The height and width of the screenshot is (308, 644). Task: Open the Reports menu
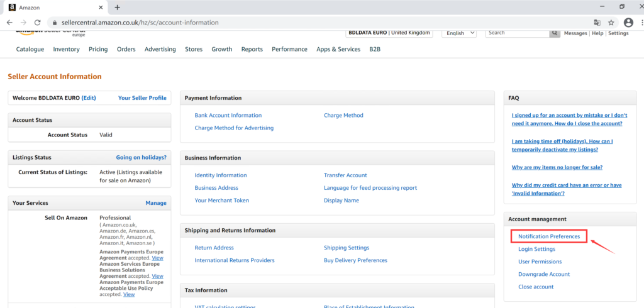[252, 49]
